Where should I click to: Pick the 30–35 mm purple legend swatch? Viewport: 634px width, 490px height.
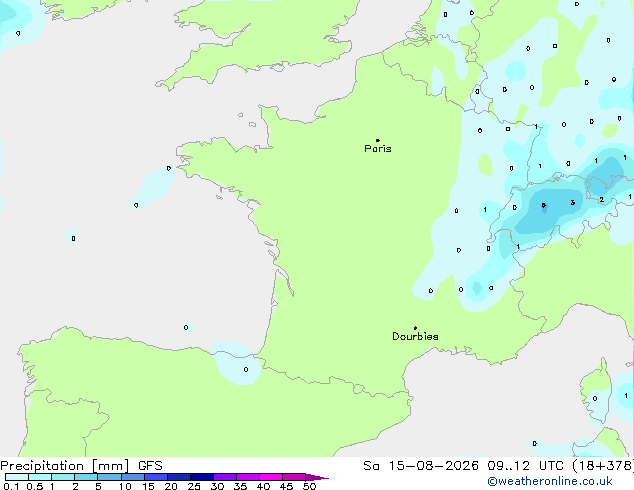coord(225,477)
